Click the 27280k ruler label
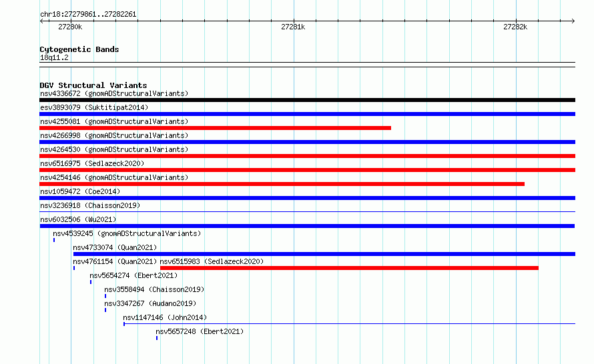Viewport: 594px width, 364px height. point(70,27)
